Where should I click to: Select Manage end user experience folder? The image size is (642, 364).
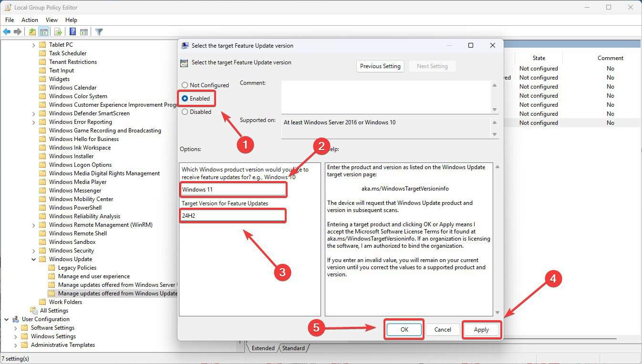(94, 276)
